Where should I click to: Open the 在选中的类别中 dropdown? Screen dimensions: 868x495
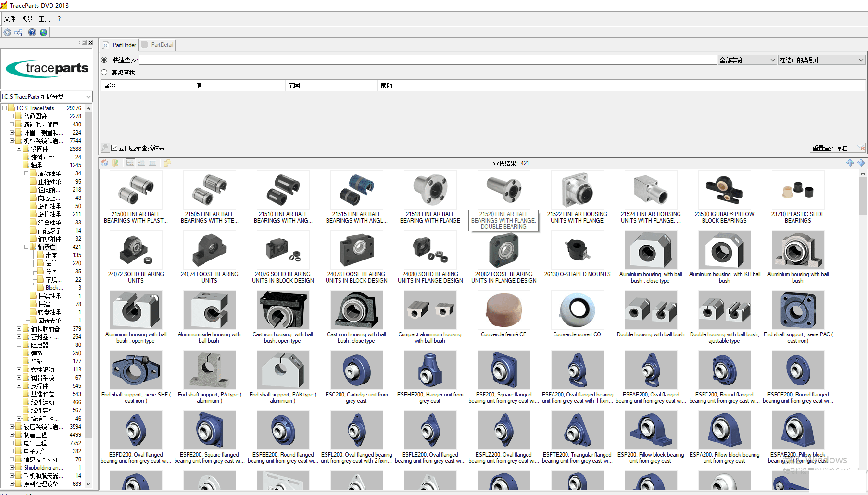point(821,60)
